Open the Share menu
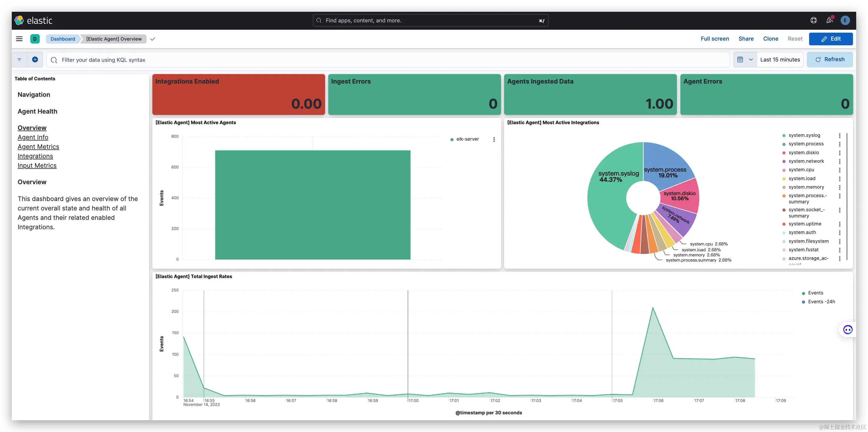Image resolution: width=868 pixels, height=432 pixels. 746,39
